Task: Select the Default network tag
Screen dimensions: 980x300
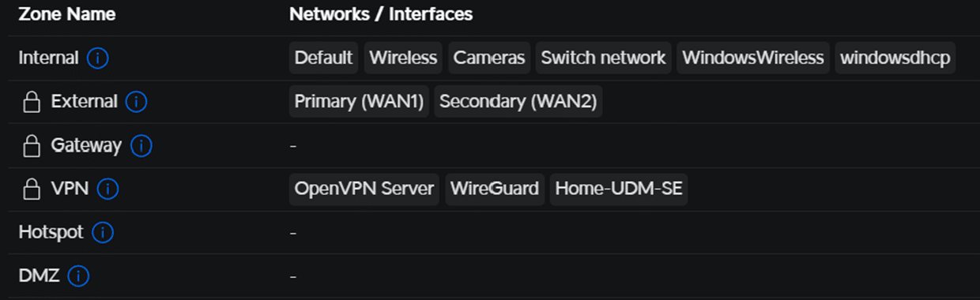Action: coord(323,58)
